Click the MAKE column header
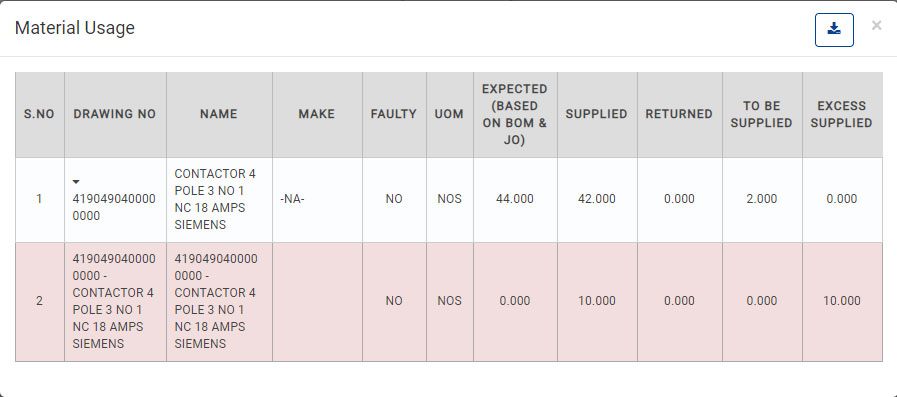Image resolution: width=897 pixels, height=397 pixels. 317,114
